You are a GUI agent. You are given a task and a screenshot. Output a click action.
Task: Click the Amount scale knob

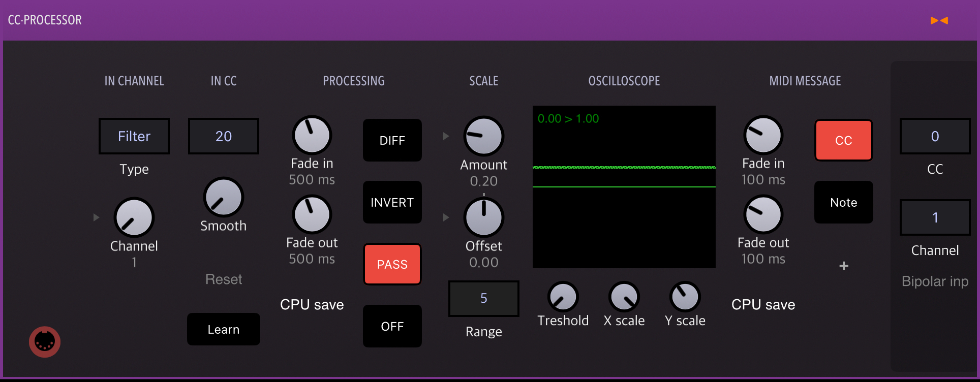pyautogui.click(x=484, y=136)
